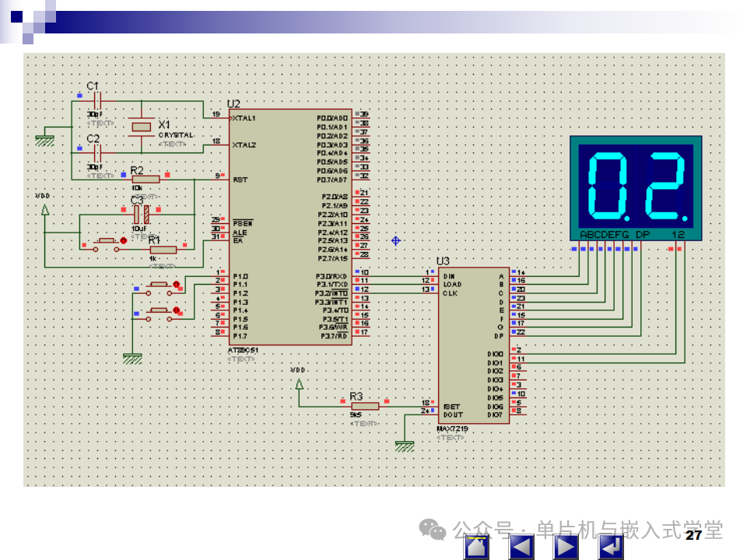Select ground symbol beside capacitors C1 and C2
Viewport: 747px width, 560px height.
click(45, 141)
